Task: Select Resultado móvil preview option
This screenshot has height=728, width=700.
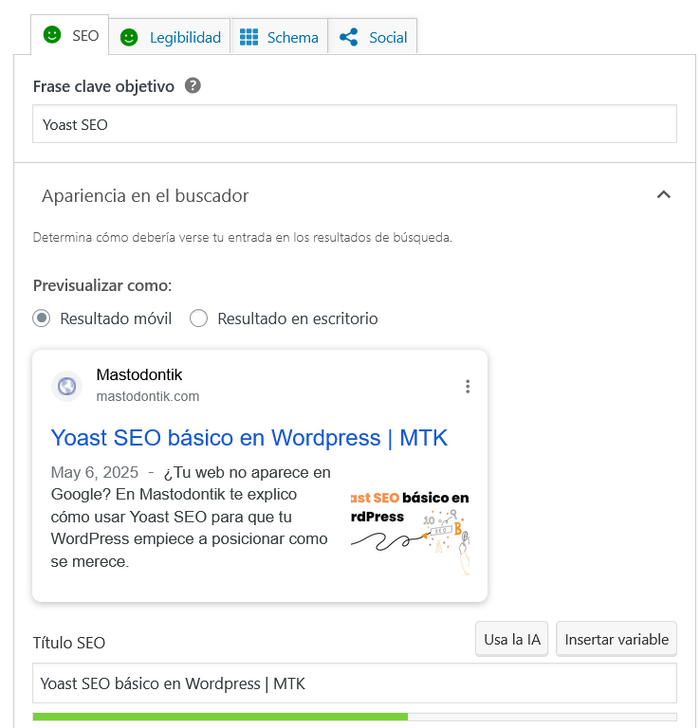Action: point(42,318)
